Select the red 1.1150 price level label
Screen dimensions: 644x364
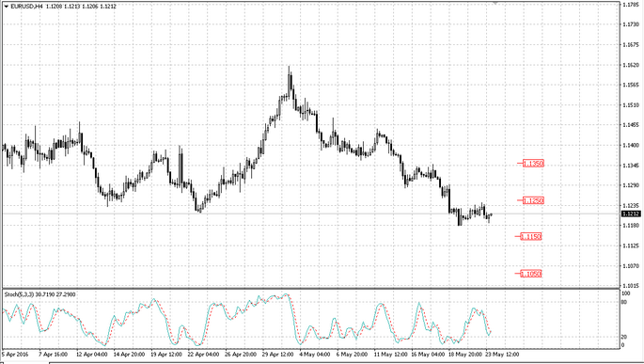[530, 236]
